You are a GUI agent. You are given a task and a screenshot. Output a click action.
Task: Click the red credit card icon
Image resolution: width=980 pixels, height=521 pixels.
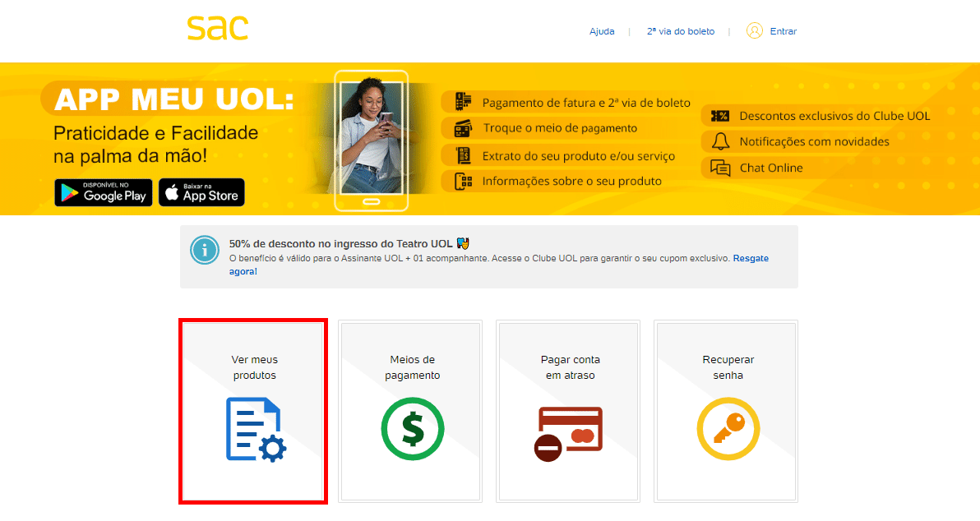tap(568, 434)
